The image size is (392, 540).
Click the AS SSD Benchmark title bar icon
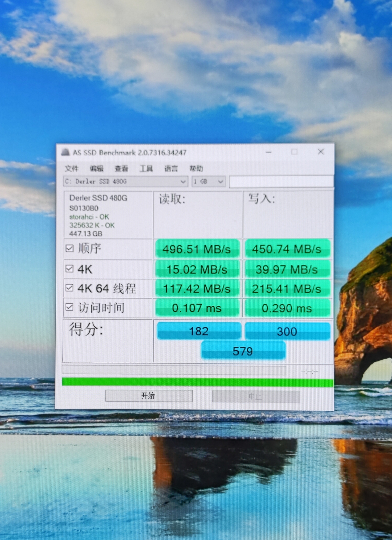click(x=65, y=152)
